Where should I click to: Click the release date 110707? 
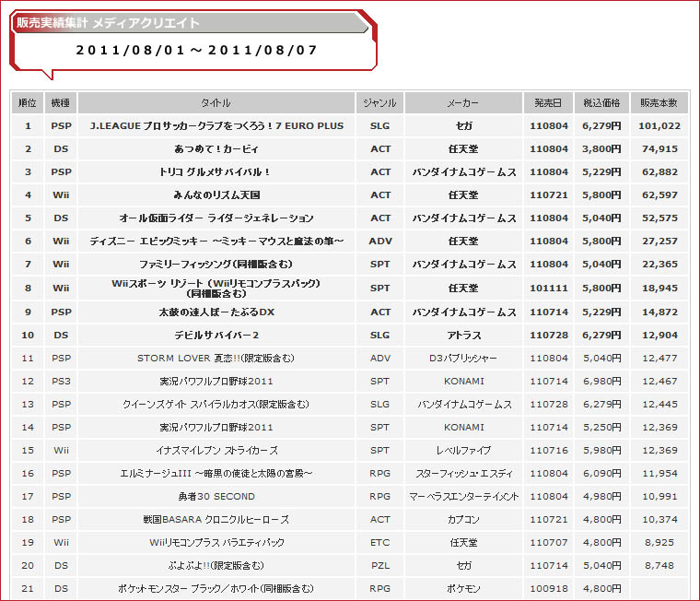click(x=549, y=543)
